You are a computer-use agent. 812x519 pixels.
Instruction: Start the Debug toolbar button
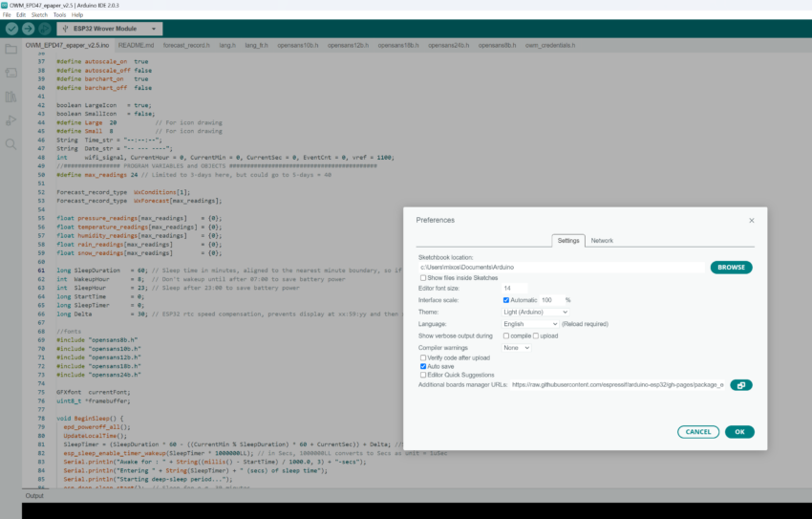point(45,29)
